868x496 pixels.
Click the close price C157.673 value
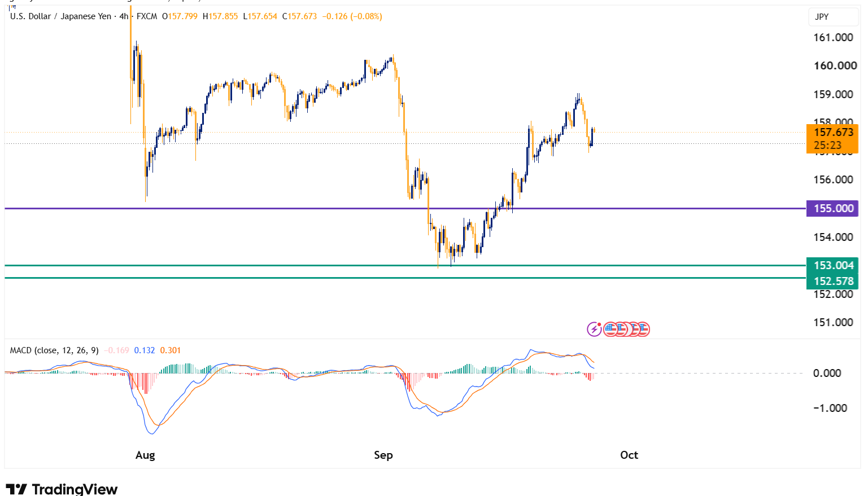pos(300,16)
